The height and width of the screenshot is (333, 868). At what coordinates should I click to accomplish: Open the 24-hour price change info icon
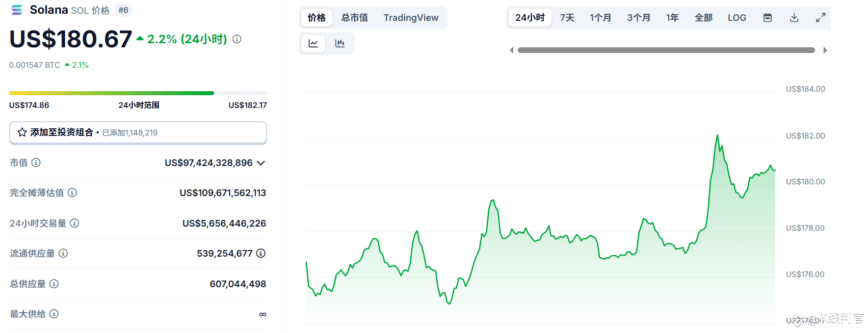[237, 39]
